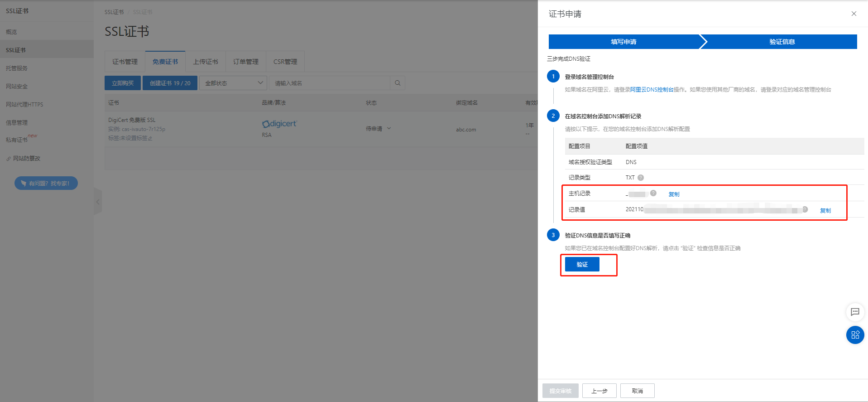Select the 免费证书 tab

click(165, 62)
